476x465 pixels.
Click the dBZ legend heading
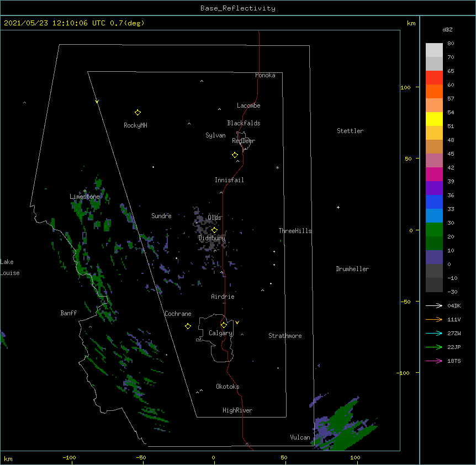click(447, 29)
